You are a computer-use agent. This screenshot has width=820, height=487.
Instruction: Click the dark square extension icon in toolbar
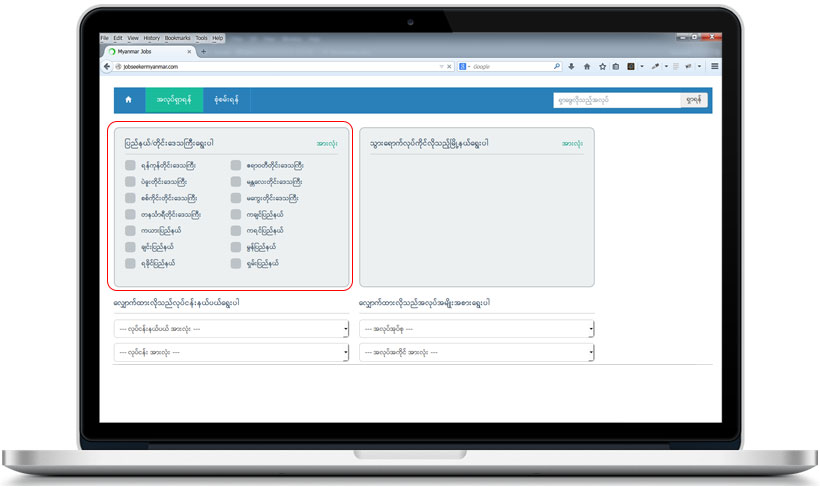tap(631, 66)
